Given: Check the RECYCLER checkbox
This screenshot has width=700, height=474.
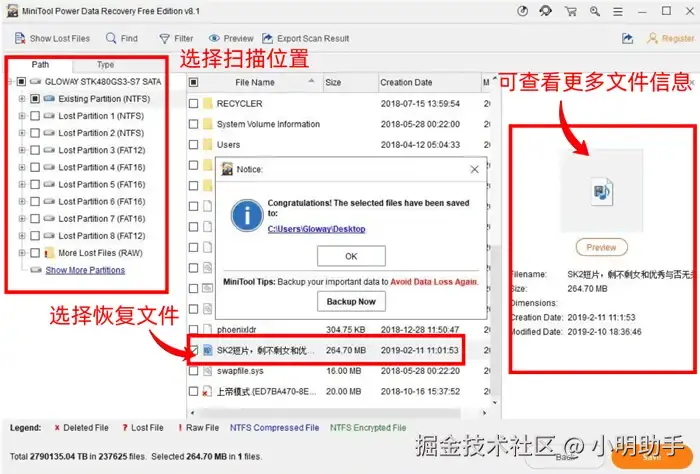Looking at the screenshot, I should click(x=193, y=104).
